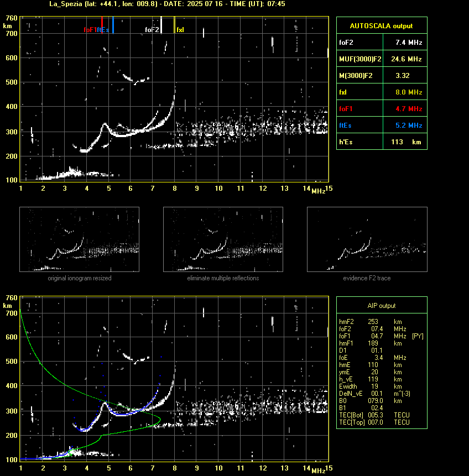Screen dimensions: 469x476
Task: Click the foF2 label in AUTOSCALA table
Action: (346, 43)
